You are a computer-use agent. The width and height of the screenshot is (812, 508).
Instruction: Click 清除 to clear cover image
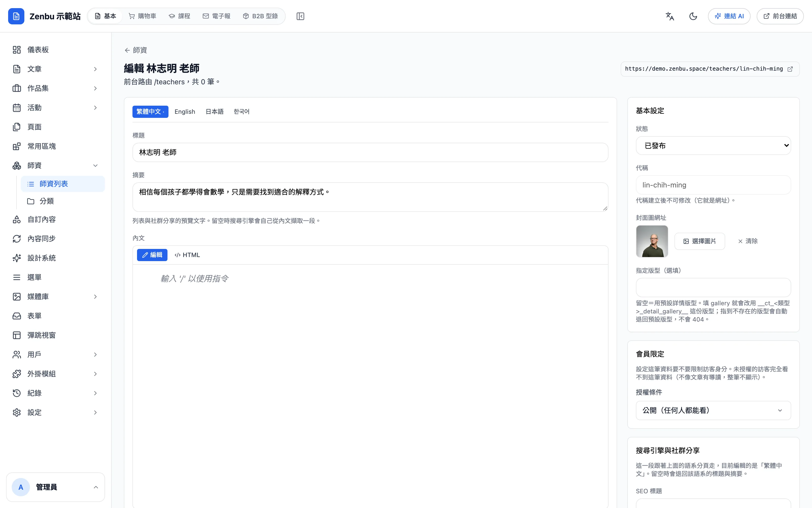pyautogui.click(x=748, y=241)
